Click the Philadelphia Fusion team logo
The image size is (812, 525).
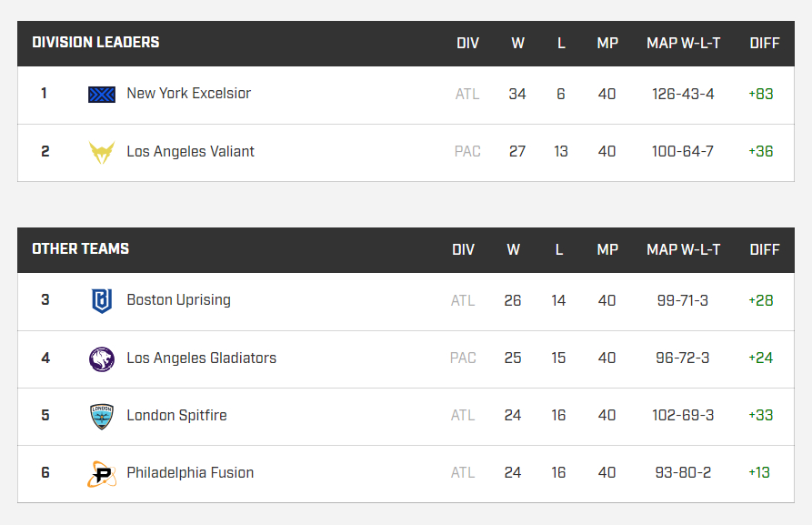(102, 473)
